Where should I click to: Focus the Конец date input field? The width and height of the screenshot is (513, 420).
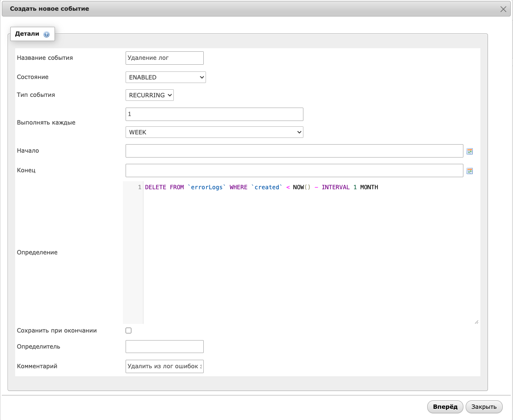294,170
